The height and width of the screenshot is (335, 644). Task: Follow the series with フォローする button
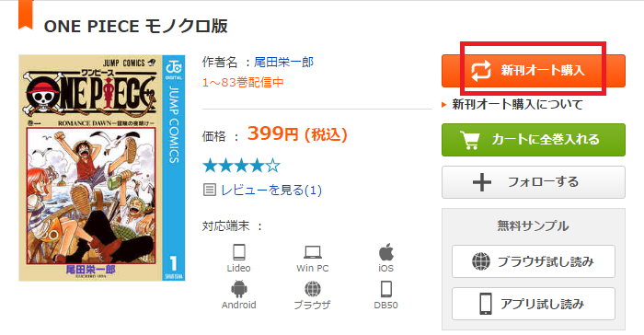click(533, 182)
